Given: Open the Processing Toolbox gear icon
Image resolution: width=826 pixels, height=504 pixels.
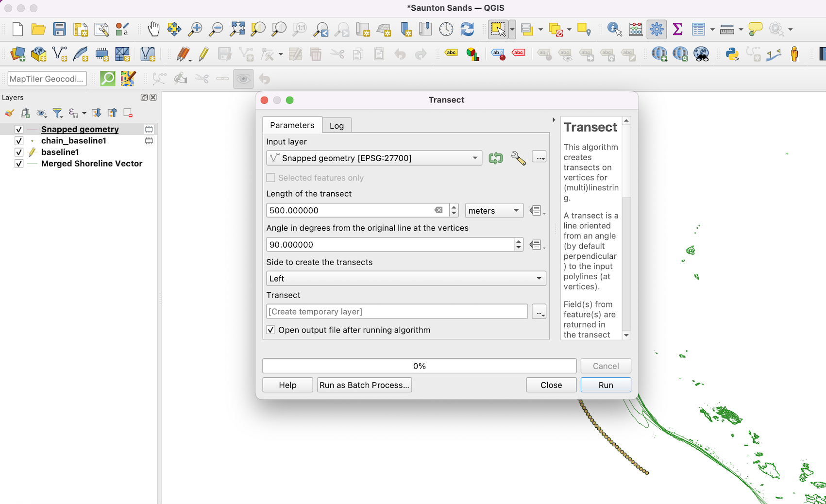Looking at the screenshot, I should tap(657, 29).
